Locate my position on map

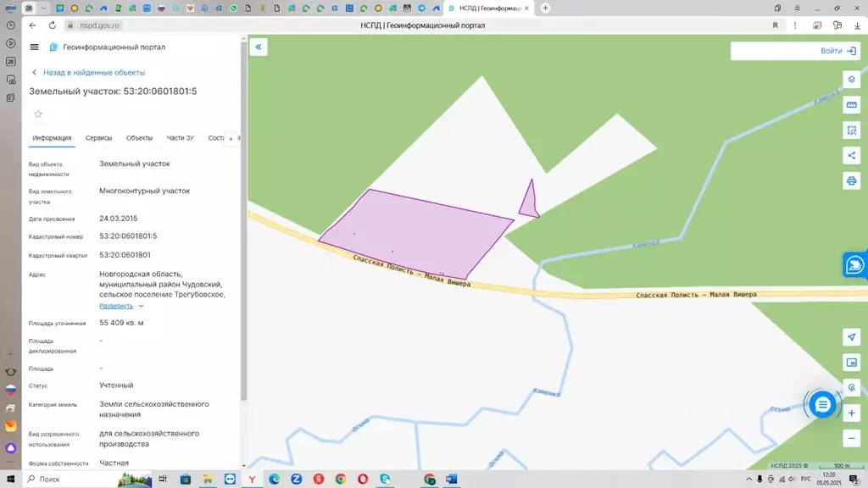pyautogui.click(x=852, y=337)
